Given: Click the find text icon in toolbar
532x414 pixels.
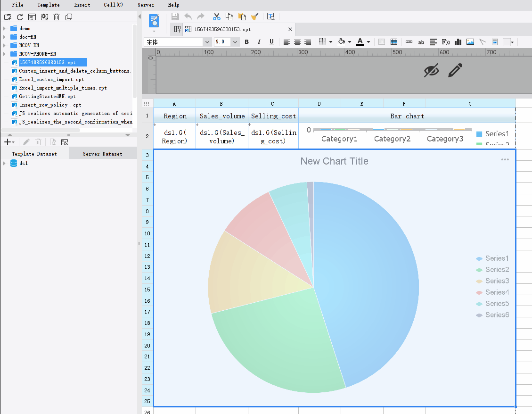Looking at the screenshot, I should coord(270,17).
